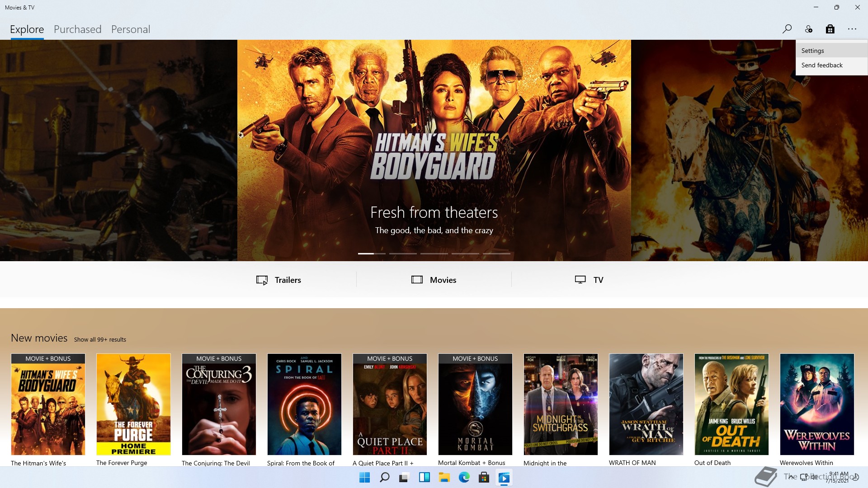This screenshot has width=868, height=488.
Task: Open The Forever Purge poster
Action: click(x=133, y=404)
